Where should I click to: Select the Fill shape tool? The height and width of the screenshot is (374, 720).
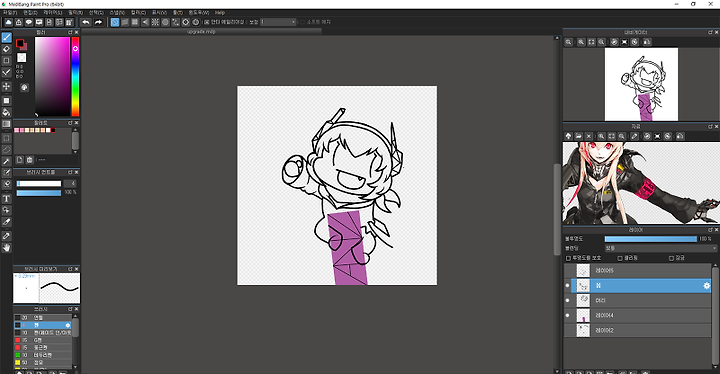(6, 100)
